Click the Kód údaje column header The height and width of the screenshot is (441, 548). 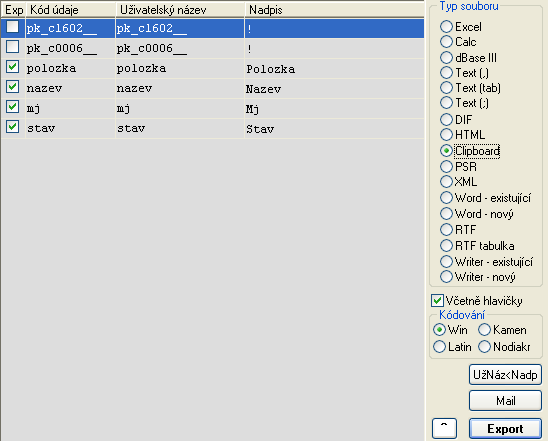tap(71, 10)
